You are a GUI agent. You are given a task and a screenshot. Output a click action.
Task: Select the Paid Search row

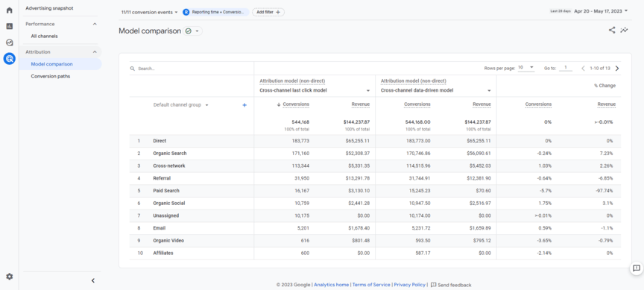click(x=375, y=191)
